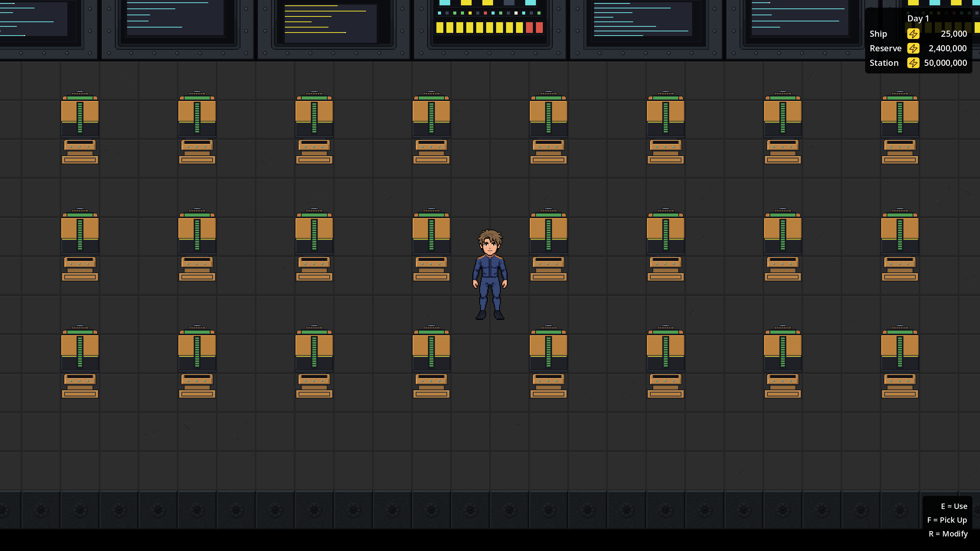Click the generator left of the character
Image resolution: width=980 pixels, height=551 pixels.
[431, 245]
